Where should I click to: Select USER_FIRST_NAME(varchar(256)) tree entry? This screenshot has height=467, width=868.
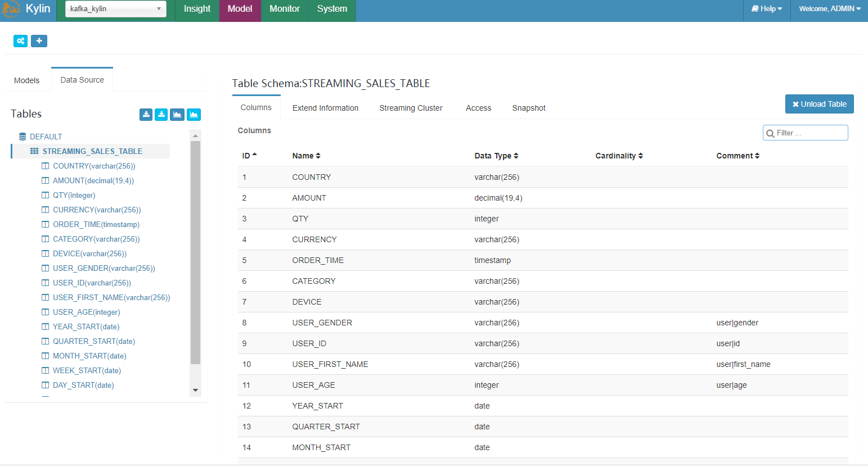point(111,297)
